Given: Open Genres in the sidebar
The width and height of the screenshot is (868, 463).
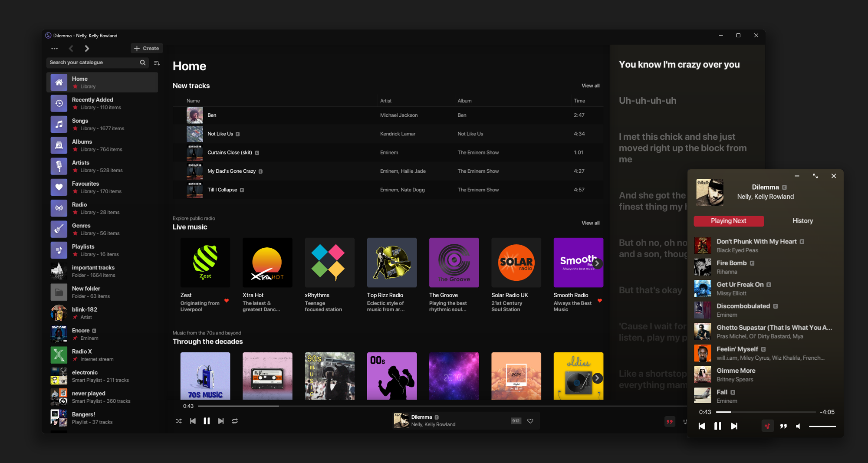Looking at the screenshot, I should [x=102, y=229].
